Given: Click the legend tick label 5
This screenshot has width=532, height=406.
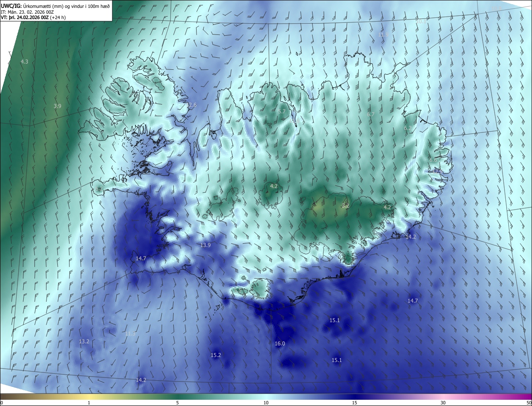Looking at the screenshot, I should tap(177, 403).
